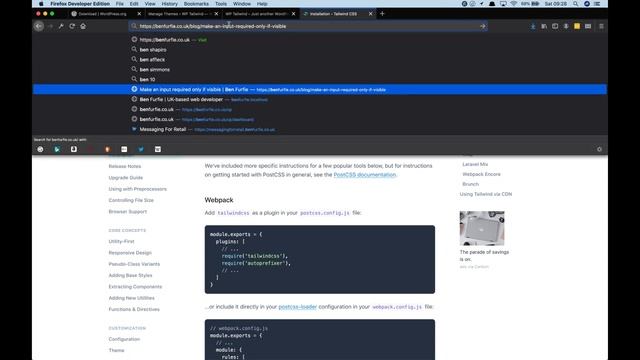Image resolution: width=640 pixels, height=360 pixels.
Task: Open Pseudo-Class Variants sidebar link
Action: (x=134, y=264)
